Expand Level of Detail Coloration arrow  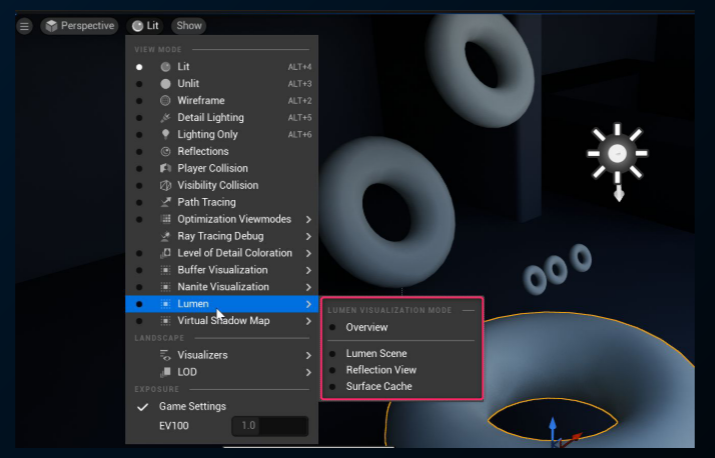[309, 253]
